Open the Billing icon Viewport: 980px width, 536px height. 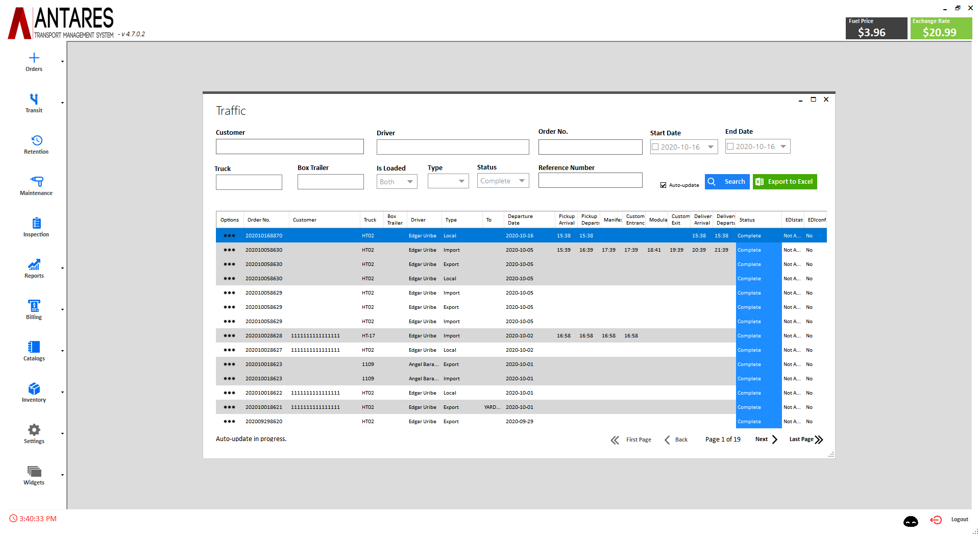point(34,306)
